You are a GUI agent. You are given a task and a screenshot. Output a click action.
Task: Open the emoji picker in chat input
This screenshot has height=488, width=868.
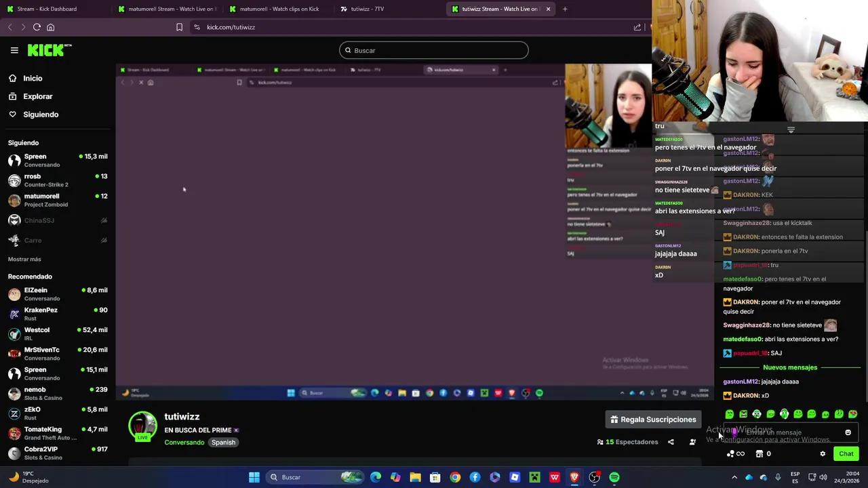848,432
